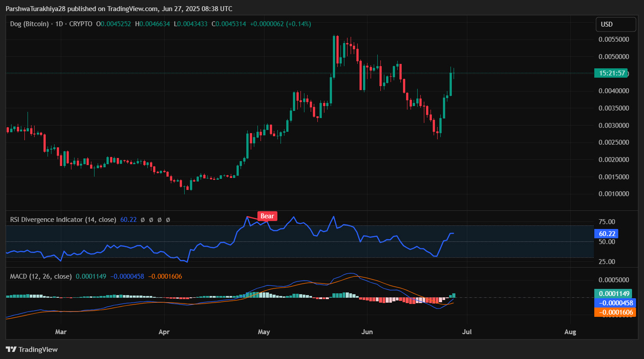644x359 pixels.
Task: Select the Bear divergence label on RSI
Action: click(x=267, y=216)
